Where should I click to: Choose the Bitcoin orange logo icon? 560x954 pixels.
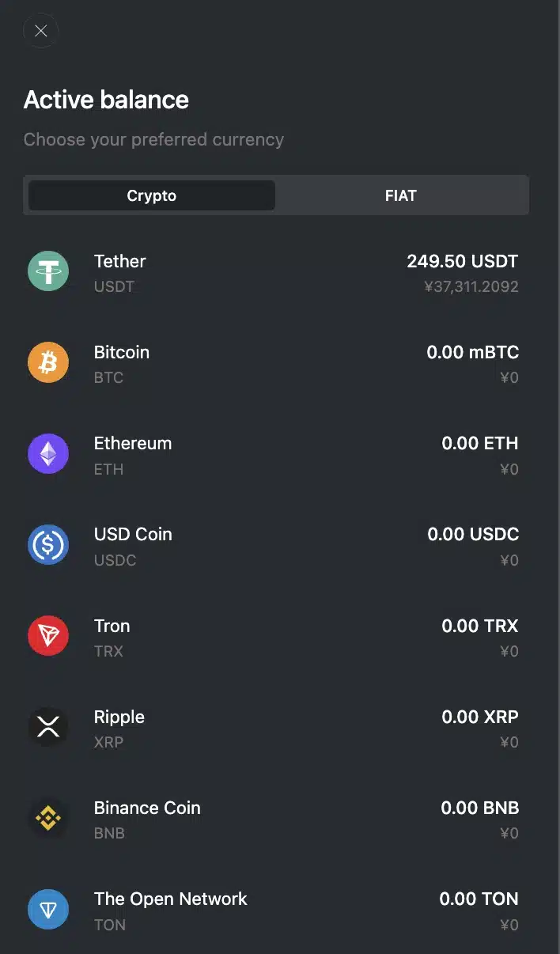(48, 363)
